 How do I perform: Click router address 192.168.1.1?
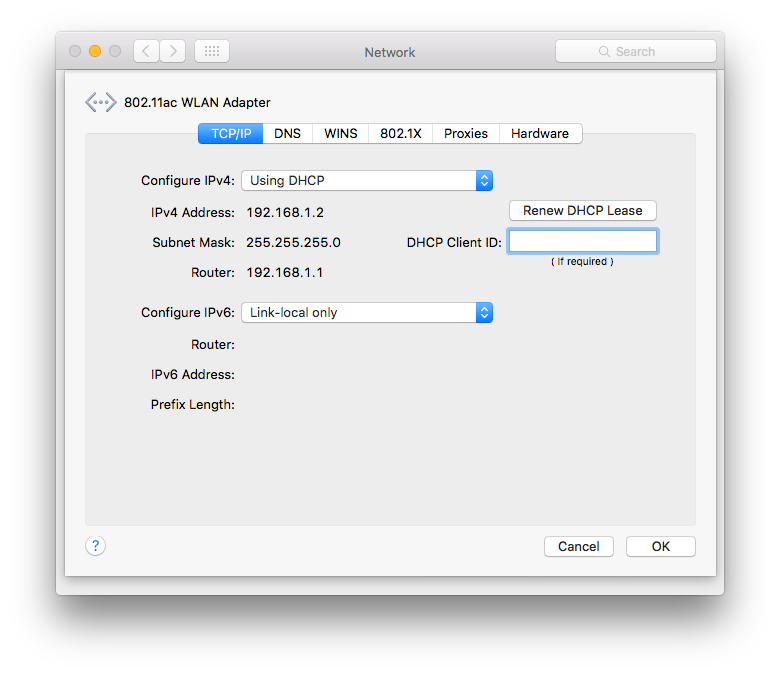point(285,273)
